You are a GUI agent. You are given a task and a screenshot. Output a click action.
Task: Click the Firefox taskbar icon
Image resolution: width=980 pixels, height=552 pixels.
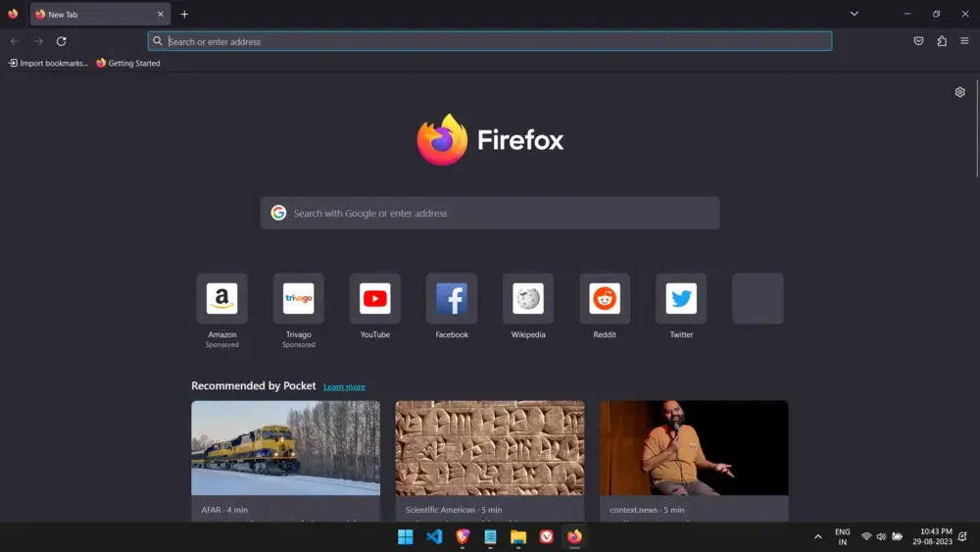pyautogui.click(x=574, y=537)
